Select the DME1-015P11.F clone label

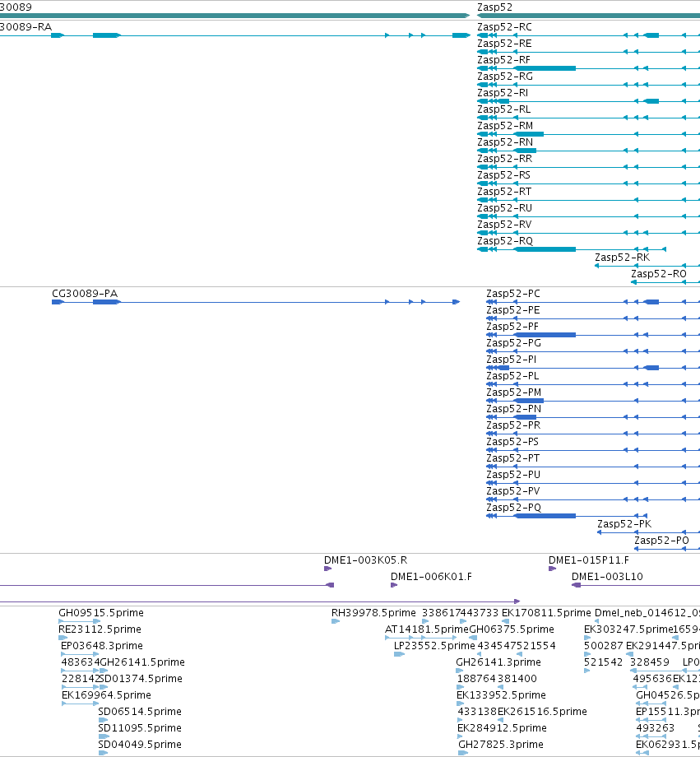pyautogui.click(x=588, y=560)
